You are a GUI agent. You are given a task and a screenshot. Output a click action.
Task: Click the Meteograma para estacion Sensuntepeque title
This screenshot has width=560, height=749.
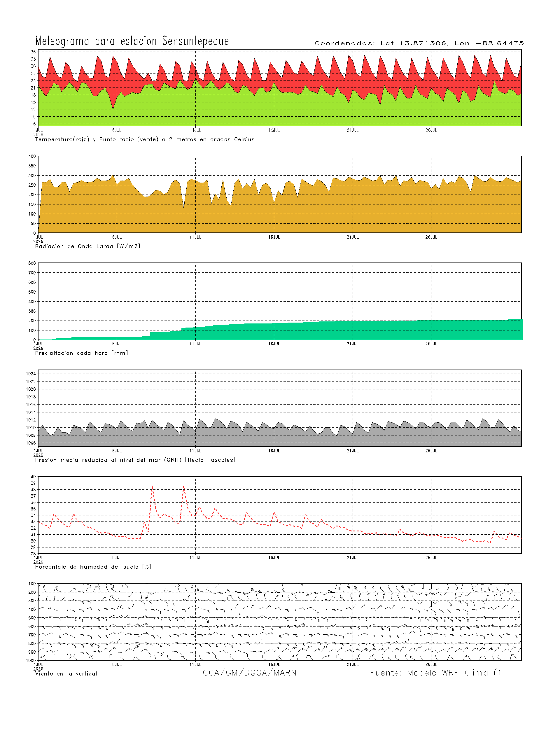132,41
